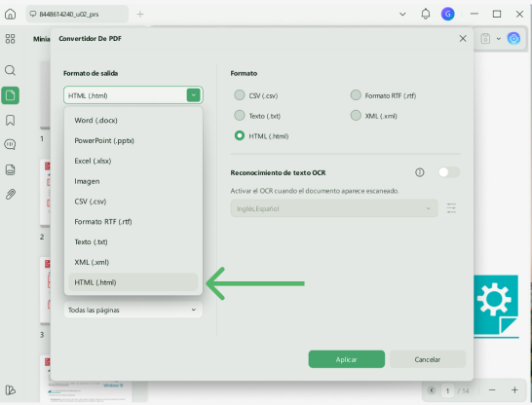This screenshot has width=532, height=405.
Task: Zoom out with the minus button
Action: coord(492,390)
